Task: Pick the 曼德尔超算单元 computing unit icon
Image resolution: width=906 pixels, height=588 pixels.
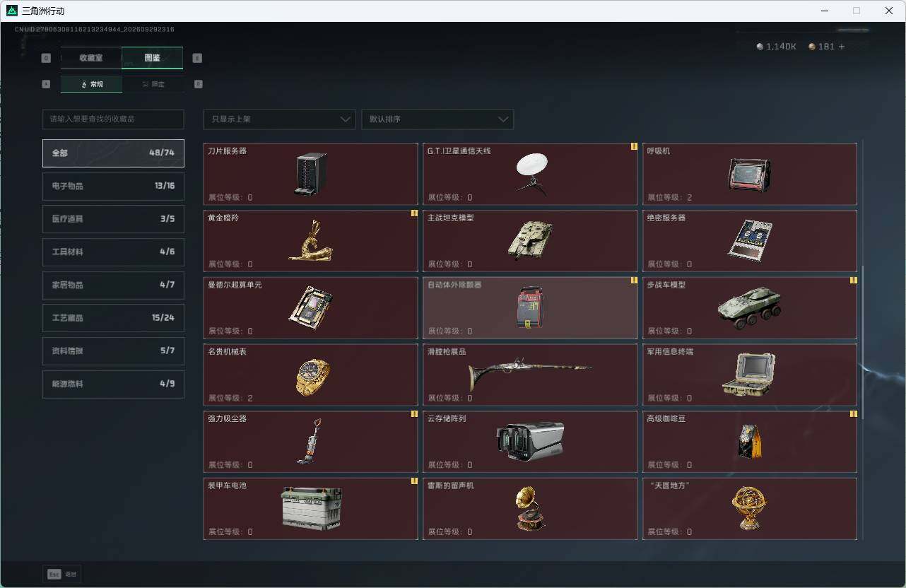Action: tap(311, 307)
